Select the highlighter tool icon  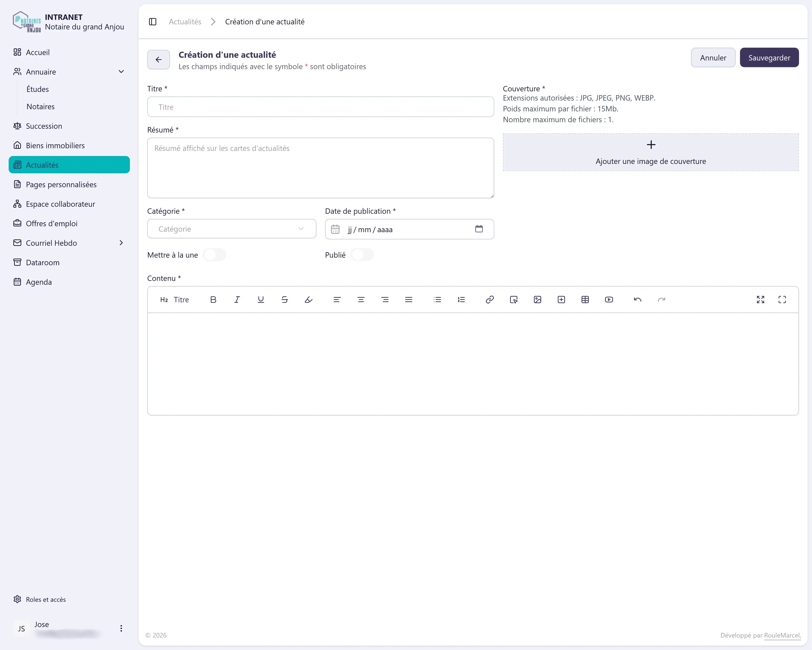(308, 300)
